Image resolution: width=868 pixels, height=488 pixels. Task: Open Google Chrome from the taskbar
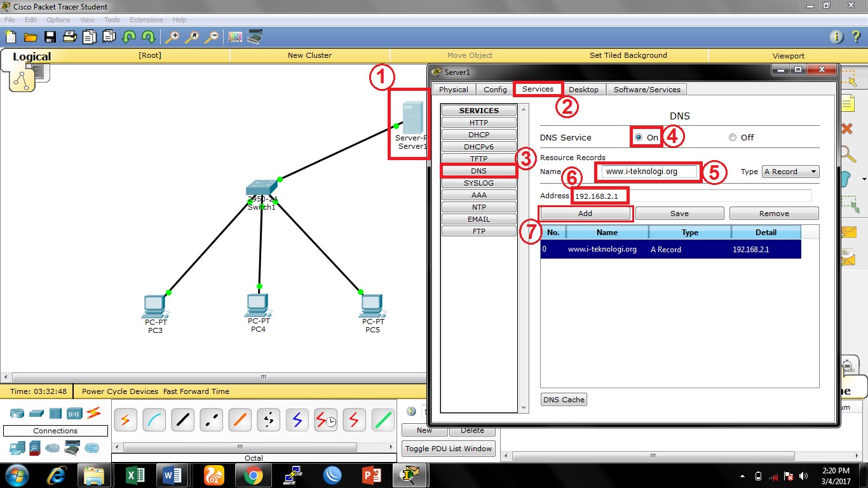[x=253, y=475]
